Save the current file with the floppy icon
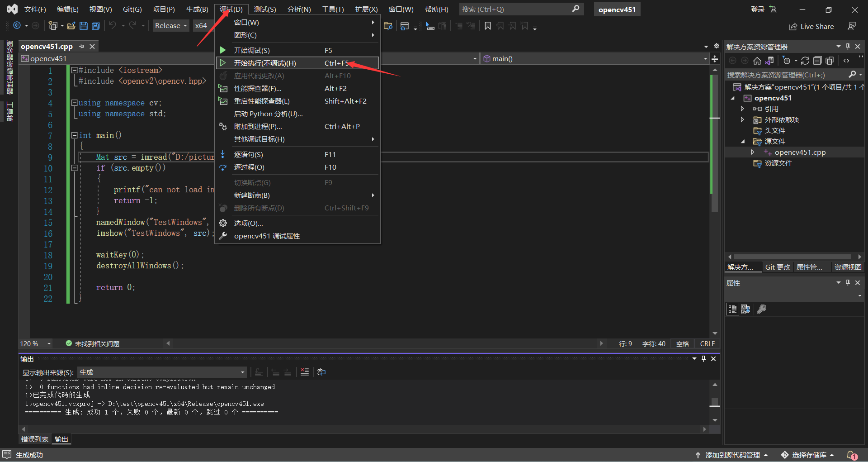868x462 pixels. coord(84,26)
